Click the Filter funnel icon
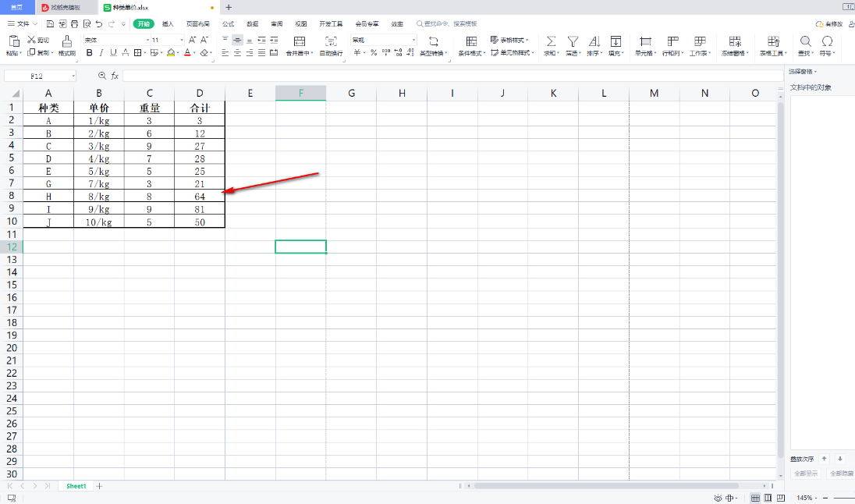The height and width of the screenshot is (504, 855). [x=573, y=41]
